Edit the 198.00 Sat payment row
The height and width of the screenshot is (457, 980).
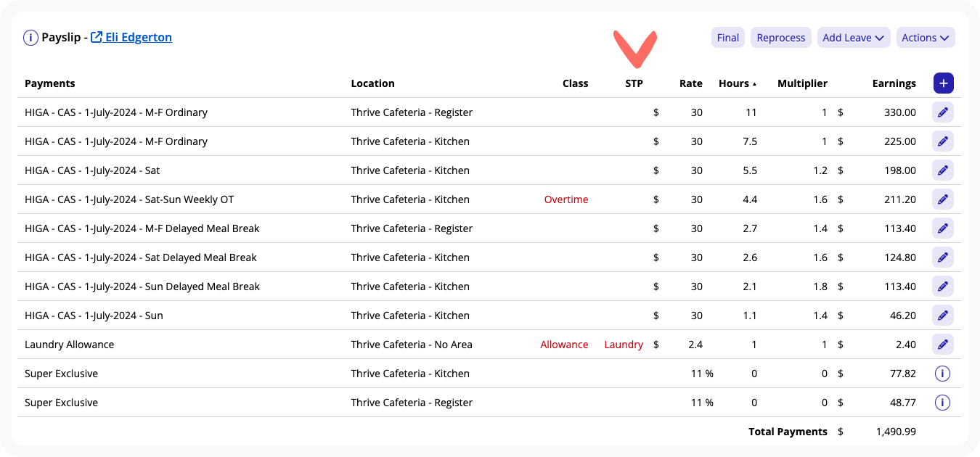tap(943, 170)
